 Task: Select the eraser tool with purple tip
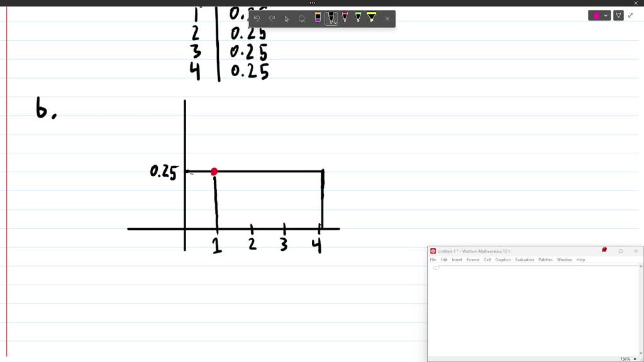318,18
